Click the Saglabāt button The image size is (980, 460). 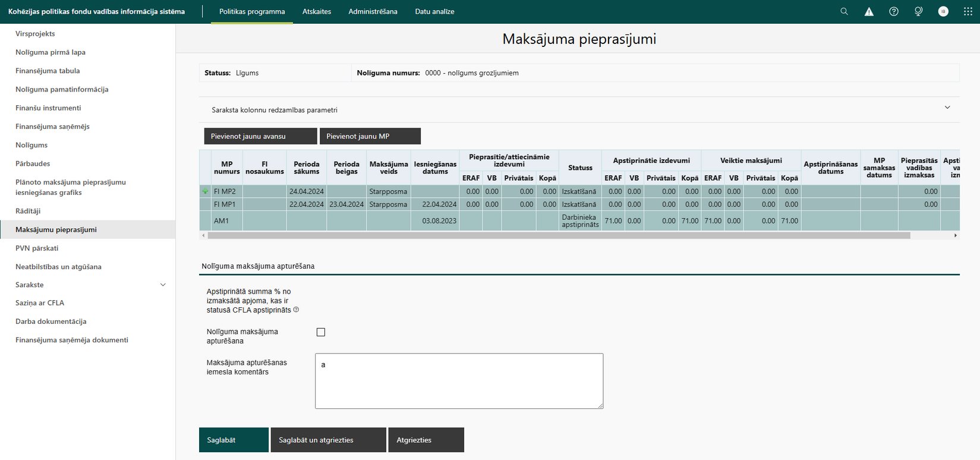234,440
